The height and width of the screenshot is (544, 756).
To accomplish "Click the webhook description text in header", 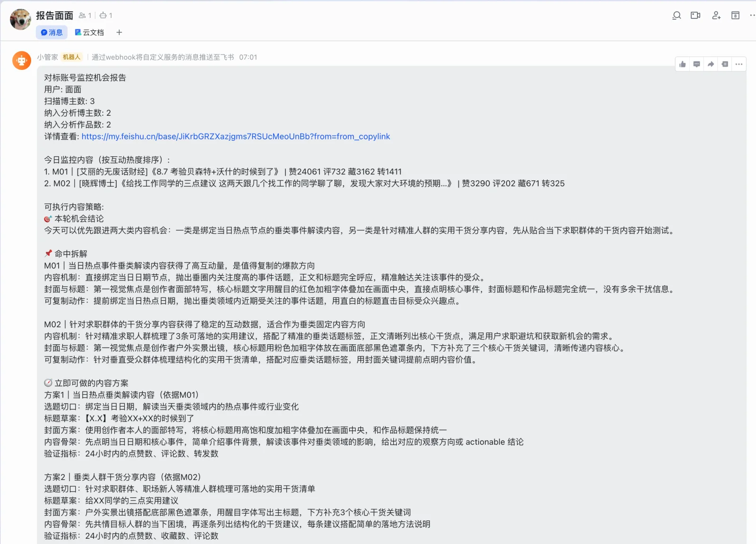I will pyautogui.click(x=163, y=57).
